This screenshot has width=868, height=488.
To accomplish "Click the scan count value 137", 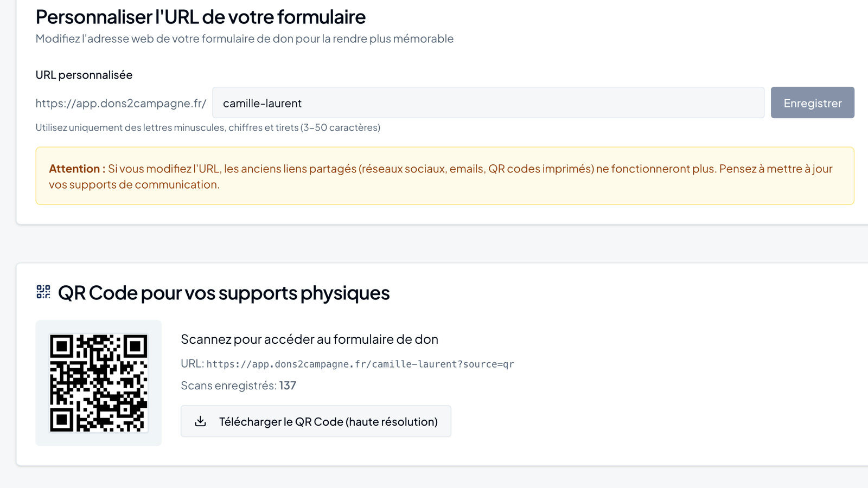I will point(288,386).
